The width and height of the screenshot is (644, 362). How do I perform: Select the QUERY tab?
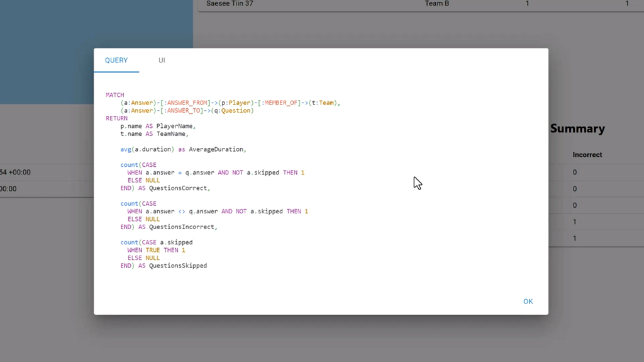pyautogui.click(x=116, y=60)
